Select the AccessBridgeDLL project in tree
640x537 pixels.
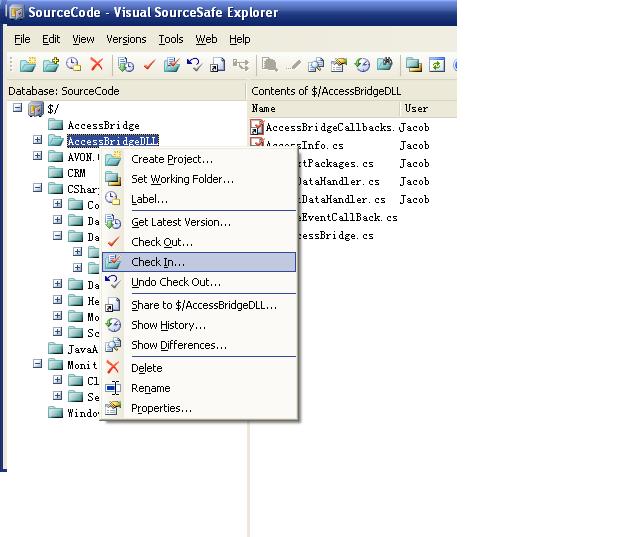pos(113,141)
